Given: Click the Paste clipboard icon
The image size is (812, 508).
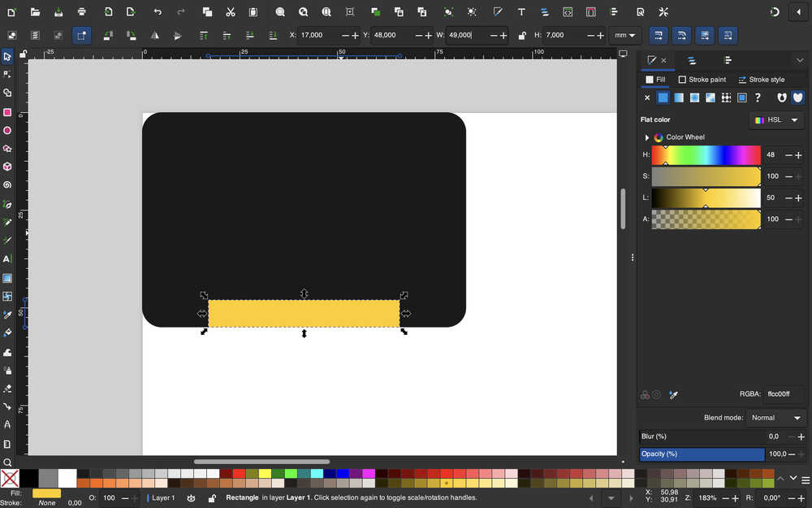Looking at the screenshot, I should (253, 12).
